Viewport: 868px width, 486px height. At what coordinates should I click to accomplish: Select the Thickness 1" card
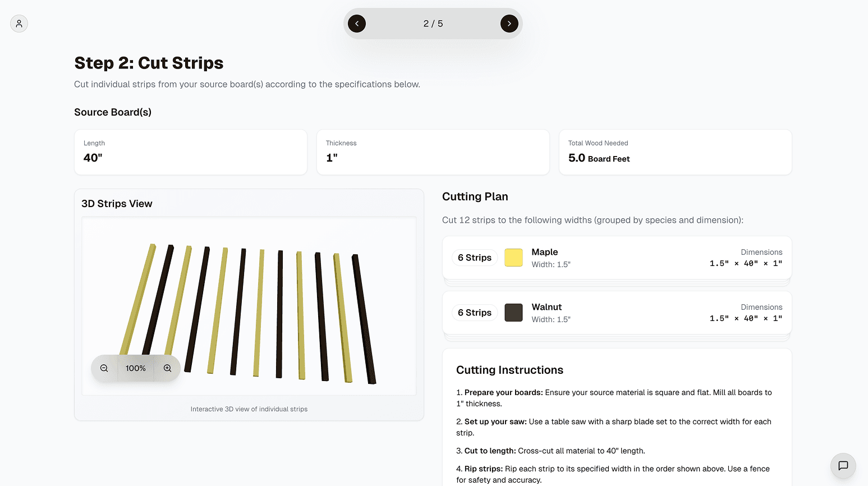pyautogui.click(x=433, y=152)
